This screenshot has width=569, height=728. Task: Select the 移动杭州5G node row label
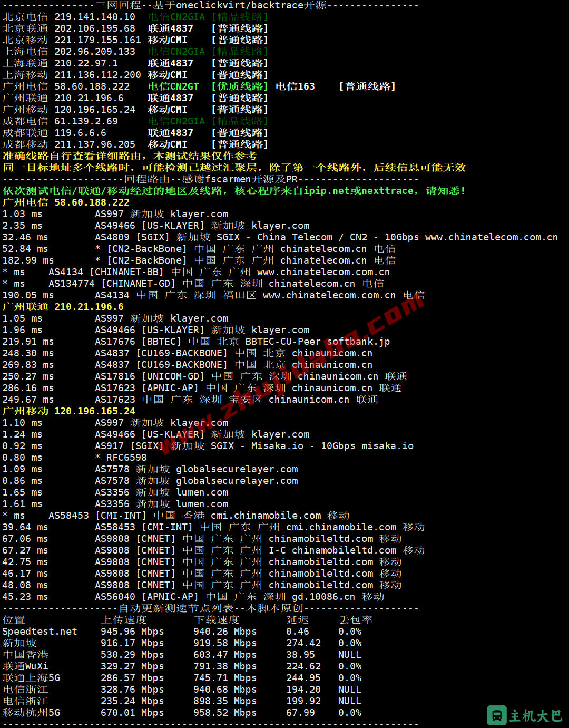(x=31, y=713)
